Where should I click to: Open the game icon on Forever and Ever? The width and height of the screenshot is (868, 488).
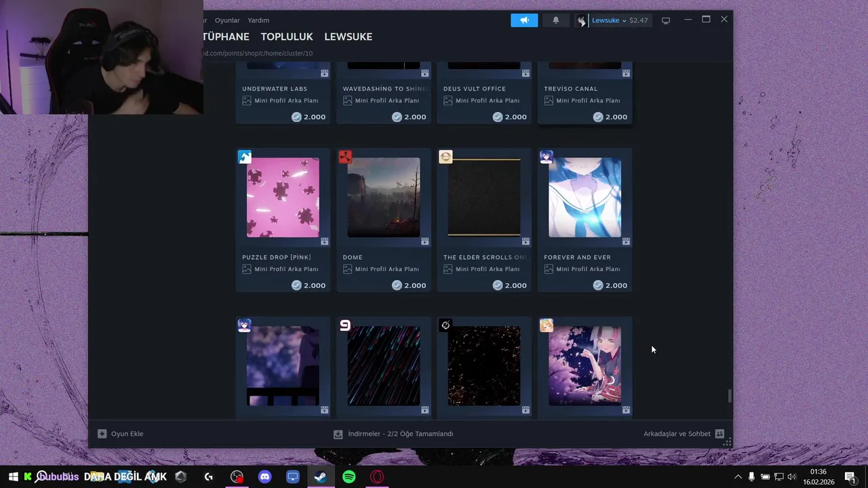click(x=546, y=157)
